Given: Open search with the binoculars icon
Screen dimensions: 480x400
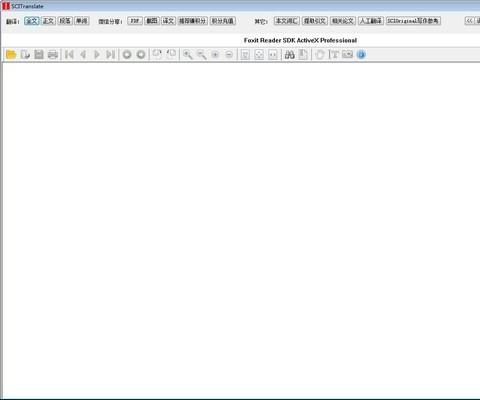Looking at the screenshot, I should click(x=289, y=54).
